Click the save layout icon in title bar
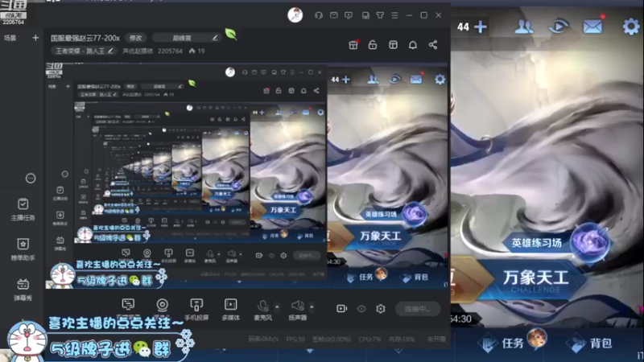 click(365, 15)
